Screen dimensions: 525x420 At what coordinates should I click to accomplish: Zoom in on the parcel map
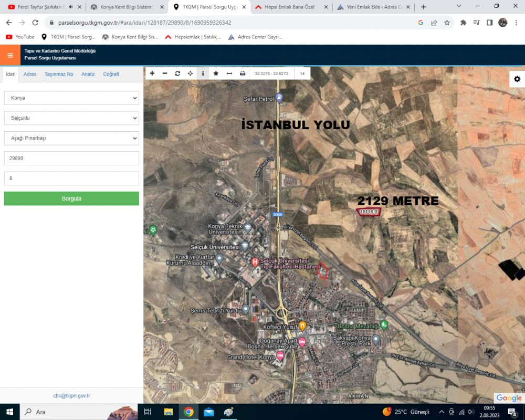point(152,73)
